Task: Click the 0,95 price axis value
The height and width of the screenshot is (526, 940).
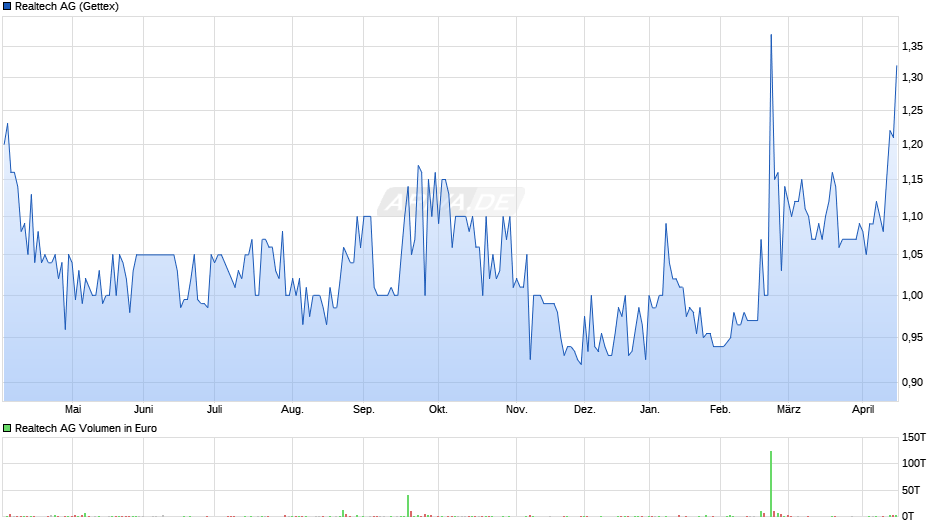Action: 912,338
